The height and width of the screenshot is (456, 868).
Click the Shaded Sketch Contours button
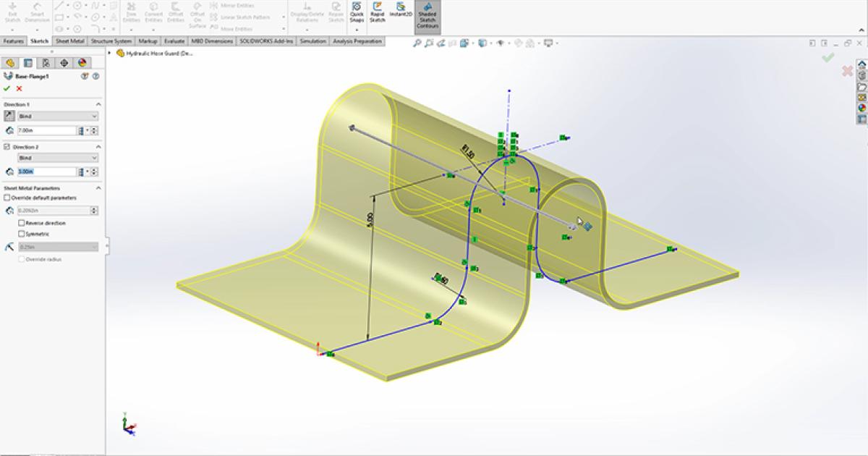point(427,16)
